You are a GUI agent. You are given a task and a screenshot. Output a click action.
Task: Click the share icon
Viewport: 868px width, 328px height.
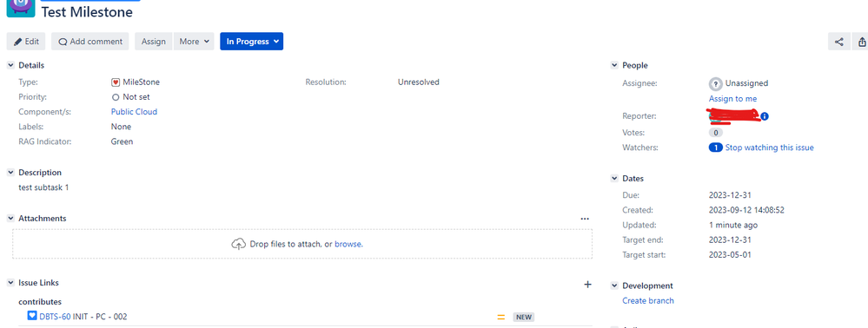click(x=839, y=42)
